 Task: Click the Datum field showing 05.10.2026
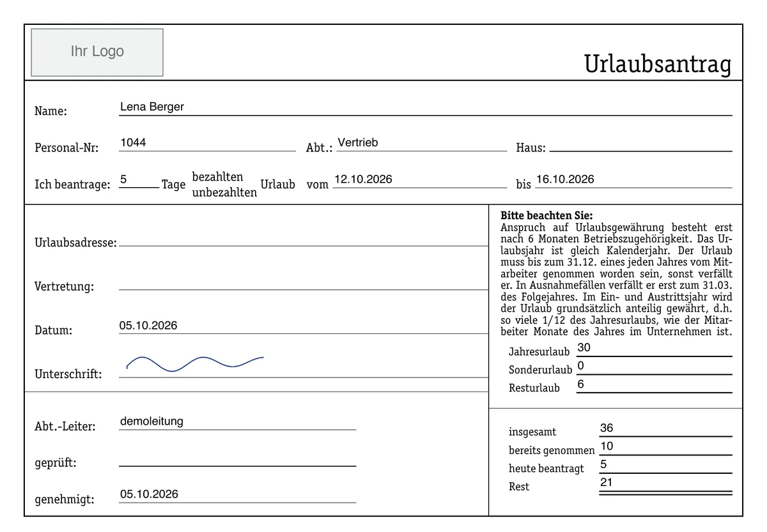point(304,326)
